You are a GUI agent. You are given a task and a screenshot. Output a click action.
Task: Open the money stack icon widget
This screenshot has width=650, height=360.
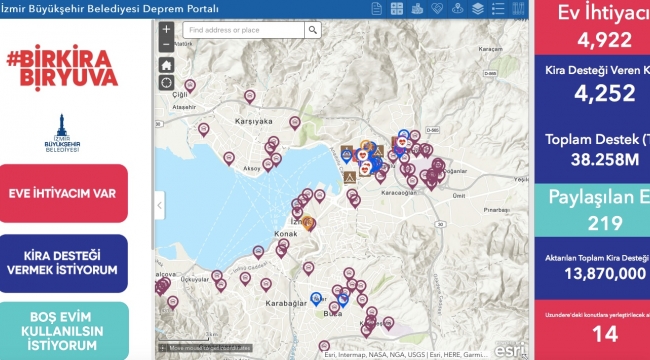coord(417,9)
